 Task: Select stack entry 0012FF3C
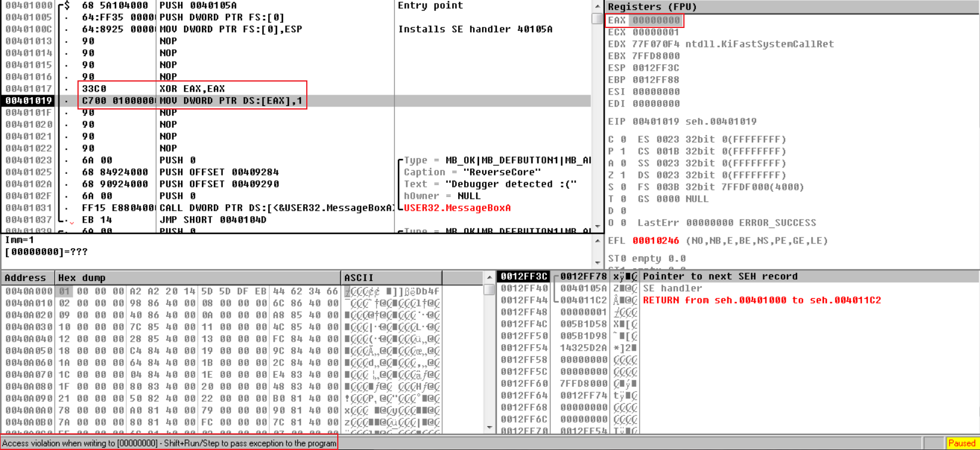click(x=524, y=276)
